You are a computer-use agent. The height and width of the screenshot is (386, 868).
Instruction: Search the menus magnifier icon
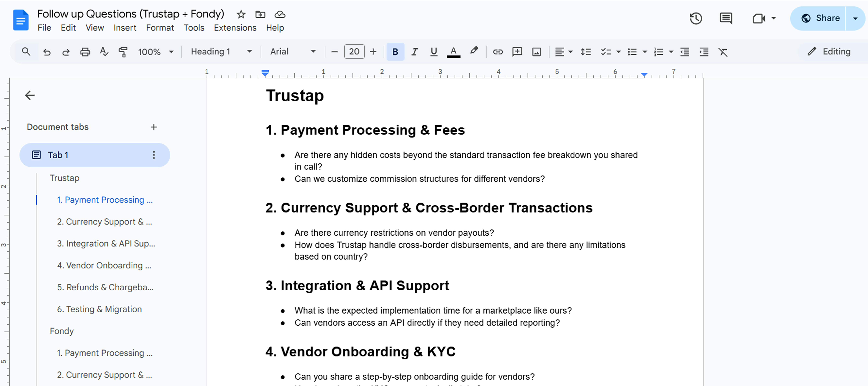pos(26,52)
